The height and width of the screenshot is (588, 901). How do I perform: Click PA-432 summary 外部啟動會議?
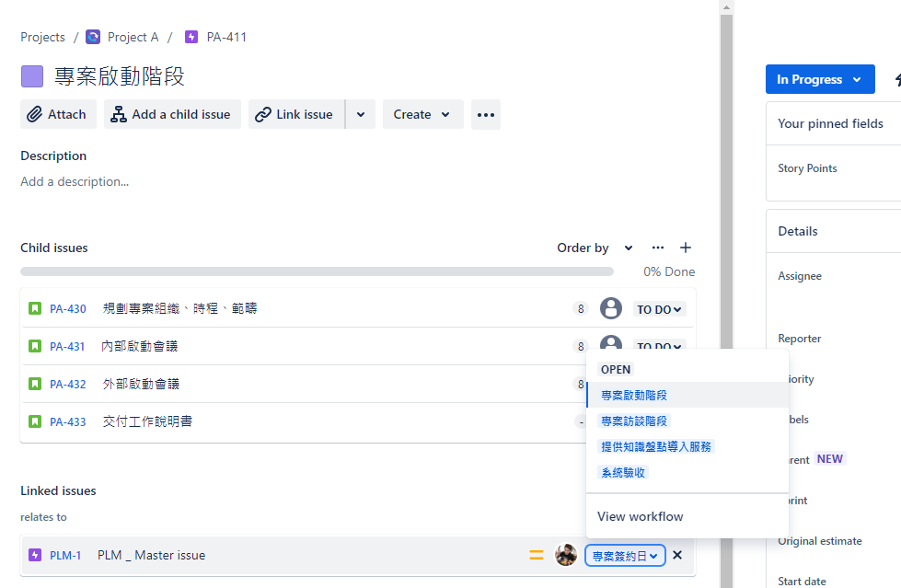click(x=141, y=384)
